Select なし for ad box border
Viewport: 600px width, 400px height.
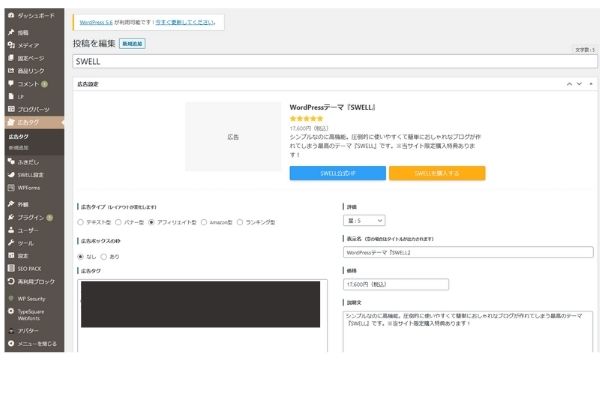click(x=80, y=256)
